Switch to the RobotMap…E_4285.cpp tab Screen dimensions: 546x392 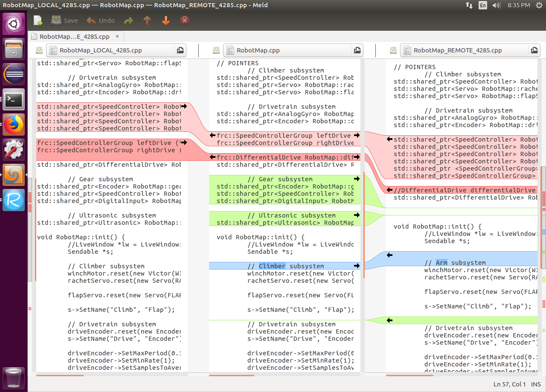coord(74,37)
